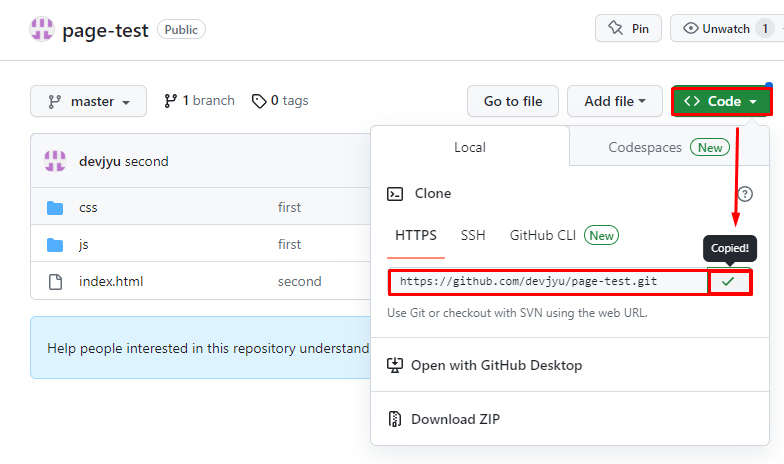Open the js folder
This screenshot has width=784, height=464.
[84, 244]
